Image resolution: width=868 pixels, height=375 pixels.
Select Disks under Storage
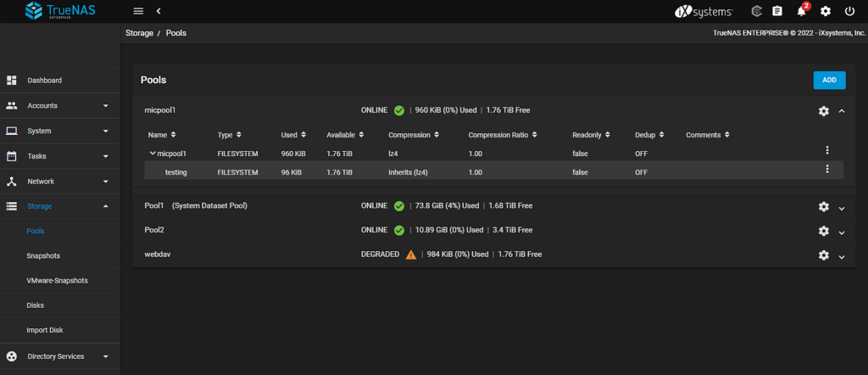36,305
